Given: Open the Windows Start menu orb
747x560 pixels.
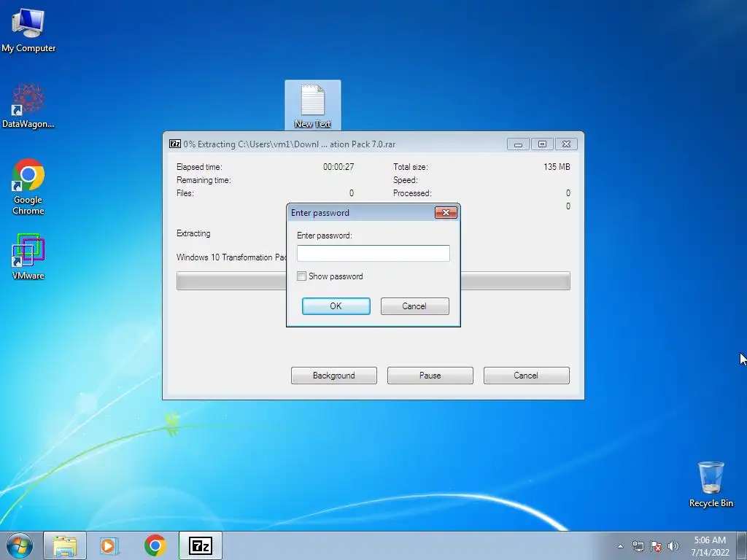Looking at the screenshot, I should coord(20,545).
